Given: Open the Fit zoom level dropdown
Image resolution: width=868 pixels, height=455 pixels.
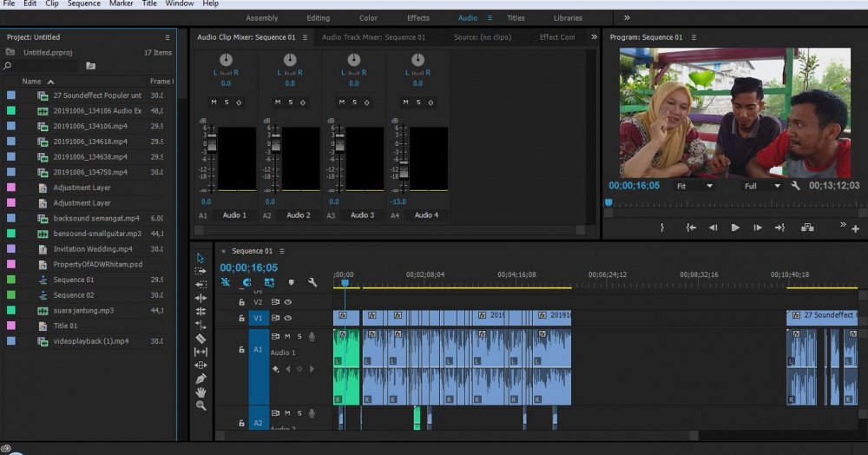Looking at the screenshot, I should (694, 186).
